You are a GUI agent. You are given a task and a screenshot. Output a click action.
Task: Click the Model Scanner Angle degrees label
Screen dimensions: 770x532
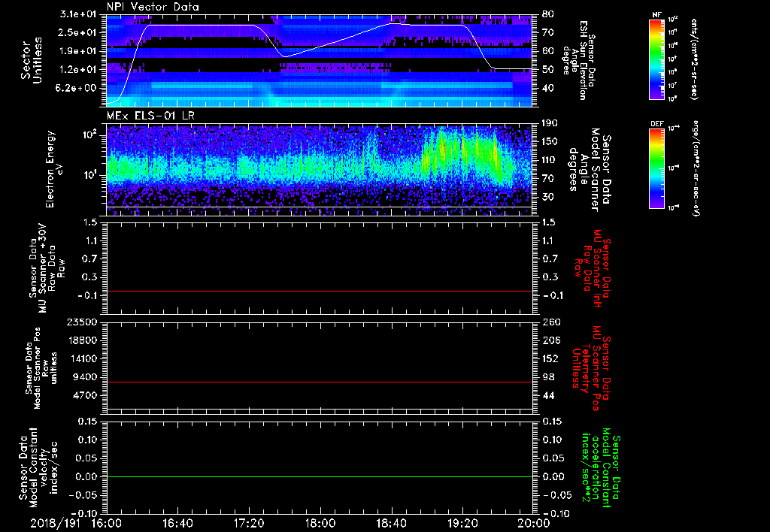[590, 170]
